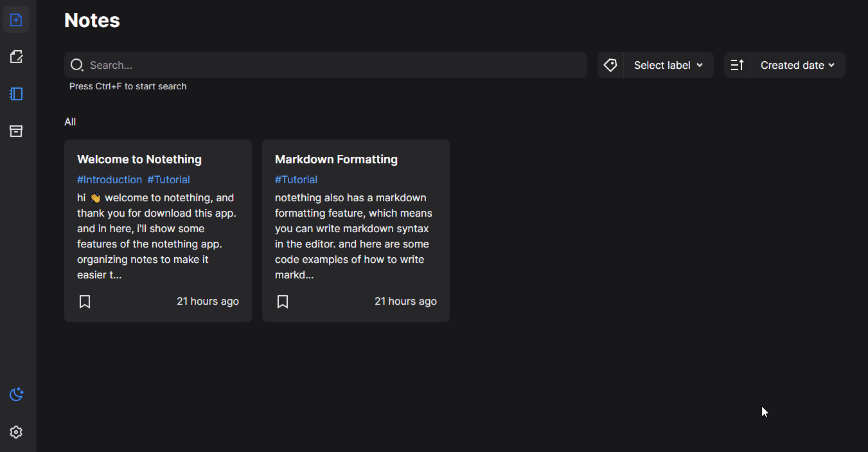Open the Markdown Formatting note title
Image resolution: width=868 pixels, height=452 pixels.
336,159
